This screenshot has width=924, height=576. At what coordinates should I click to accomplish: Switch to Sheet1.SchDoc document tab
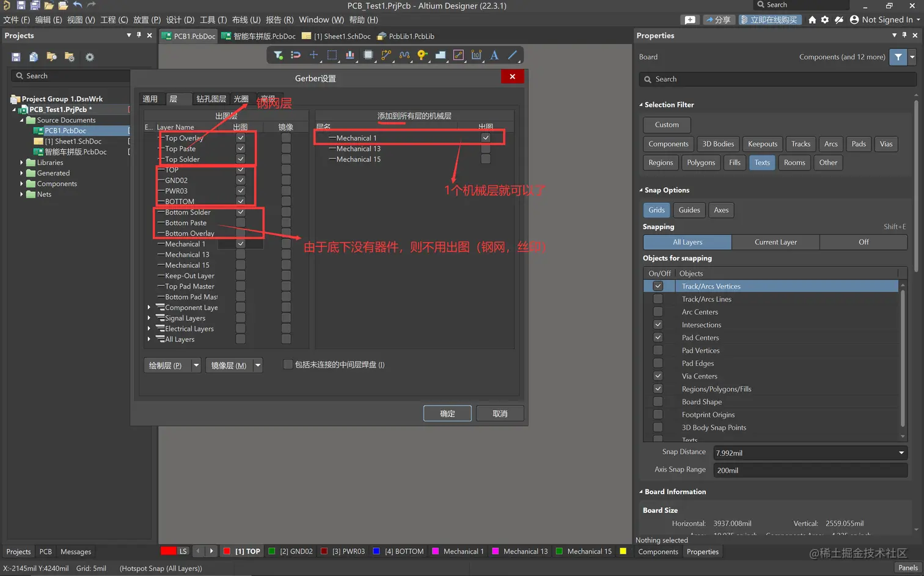pyautogui.click(x=336, y=36)
